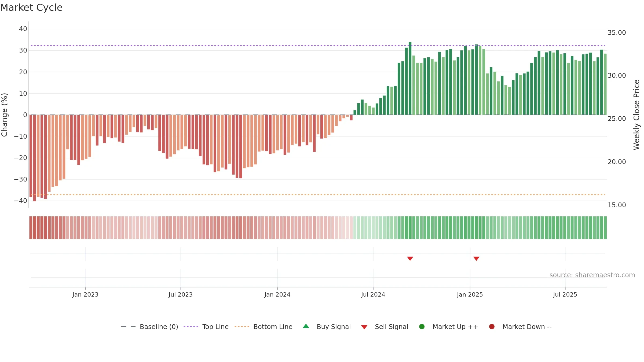The image size is (644, 362).
Task: Click the gray dashed Baseline legend swatch
Action: pos(128,327)
